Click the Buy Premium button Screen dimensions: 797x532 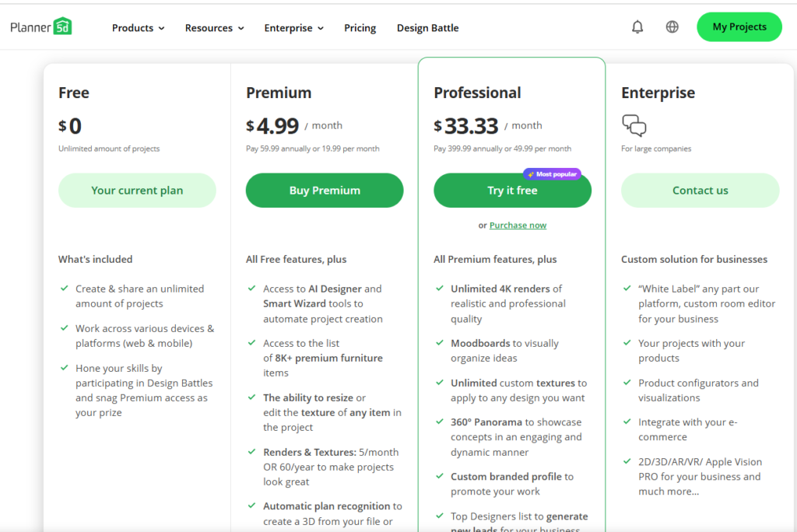[325, 191]
